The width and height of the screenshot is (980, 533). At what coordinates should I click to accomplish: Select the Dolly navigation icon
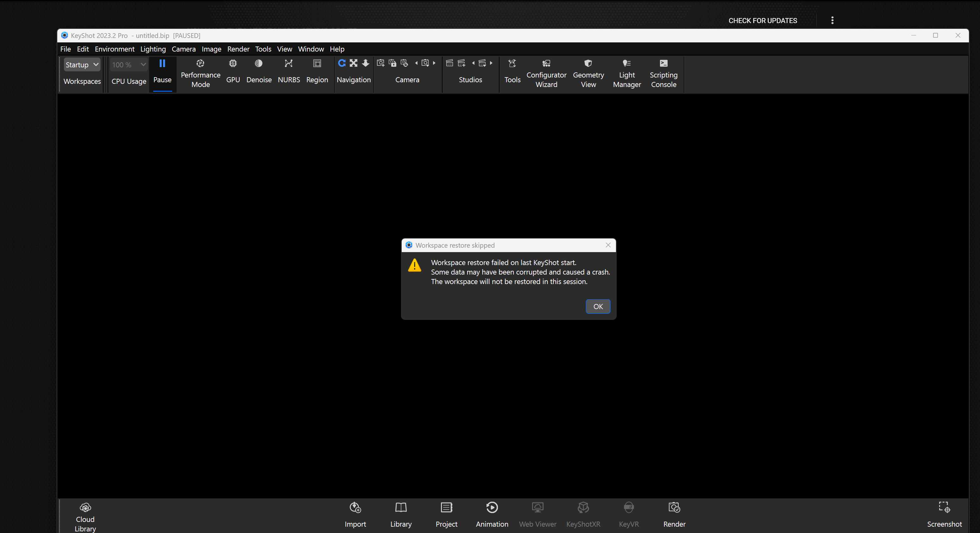pos(365,63)
